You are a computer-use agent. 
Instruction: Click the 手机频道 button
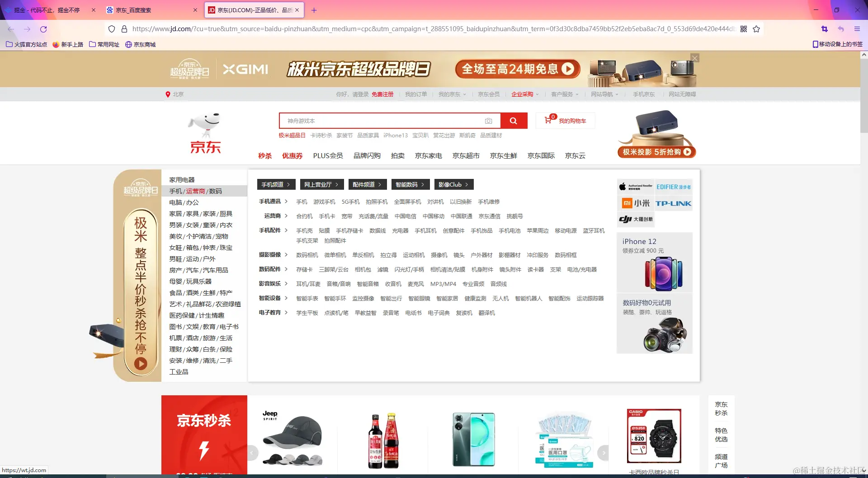[276, 184]
